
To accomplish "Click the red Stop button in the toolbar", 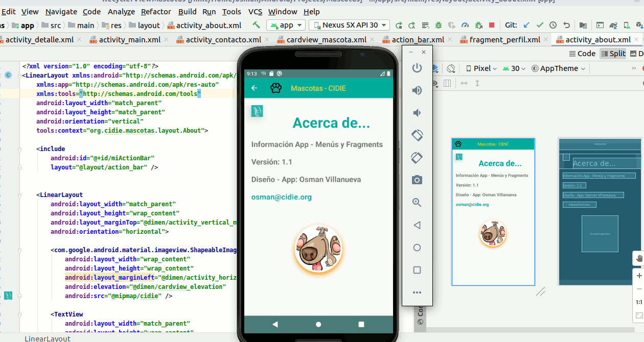I will (x=492, y=25).
